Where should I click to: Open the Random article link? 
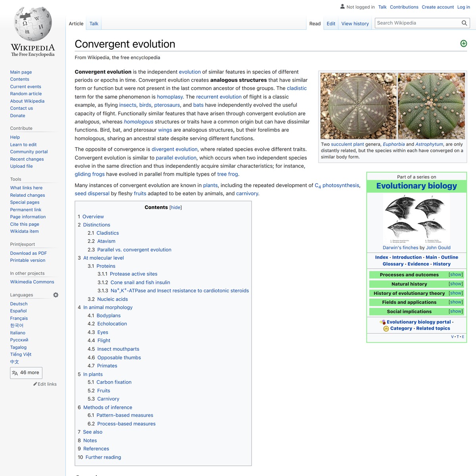(x=26, y=94)
